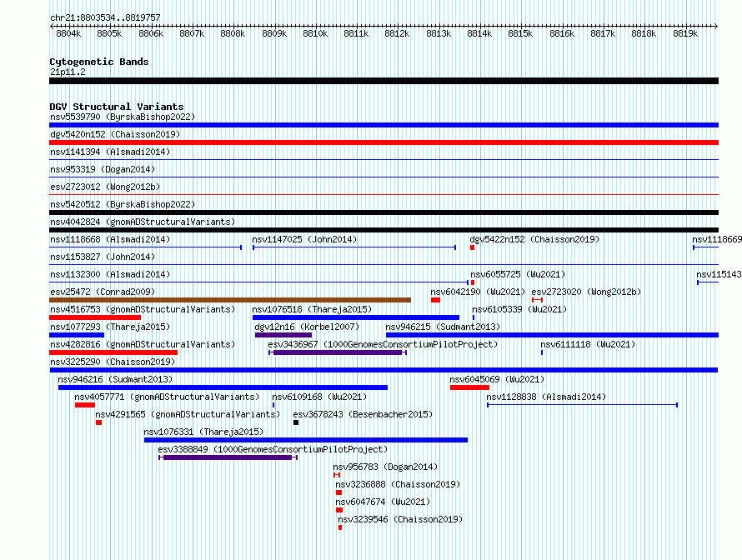
Task: Click the nsv4282816 (gnomADStructuralVariants) red bar
Action: coord(113,352)
